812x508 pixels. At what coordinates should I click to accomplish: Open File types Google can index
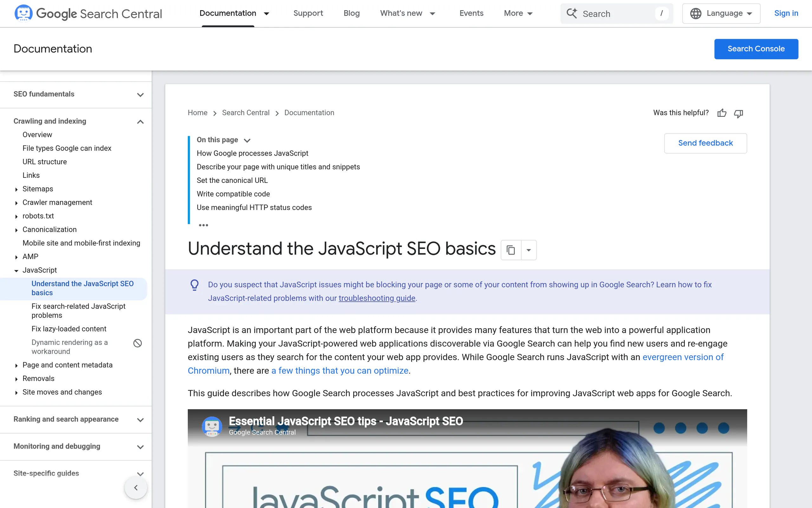pos(67,148)
